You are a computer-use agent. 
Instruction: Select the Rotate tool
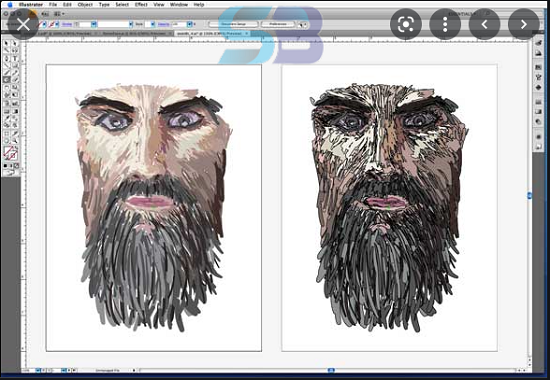(6, 88)
